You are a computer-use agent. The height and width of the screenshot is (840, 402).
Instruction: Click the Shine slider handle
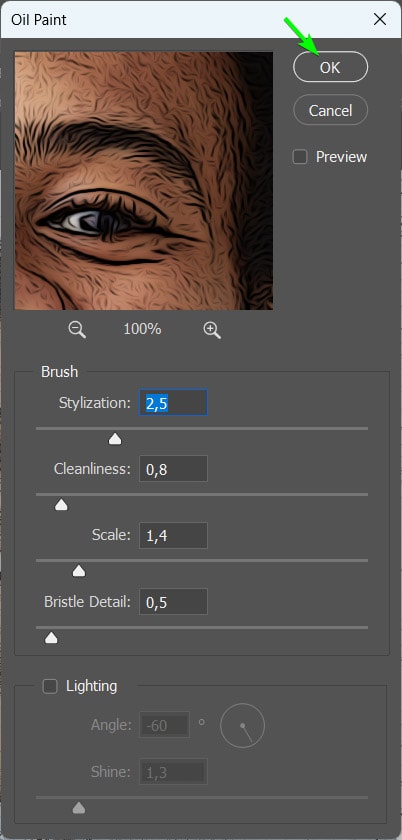(79, 808)
